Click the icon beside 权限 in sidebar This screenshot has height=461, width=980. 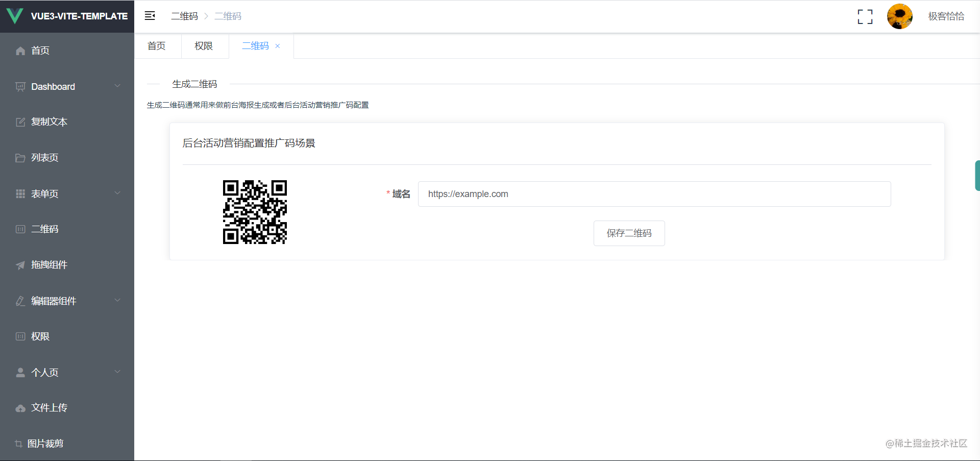pyautogui.click(x=20, y=336)
